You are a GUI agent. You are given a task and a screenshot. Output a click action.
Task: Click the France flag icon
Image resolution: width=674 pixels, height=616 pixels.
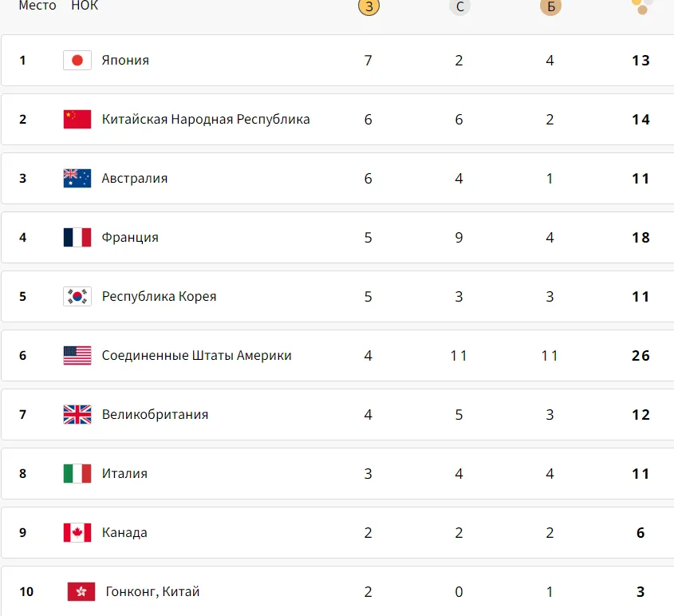(77, 237)
